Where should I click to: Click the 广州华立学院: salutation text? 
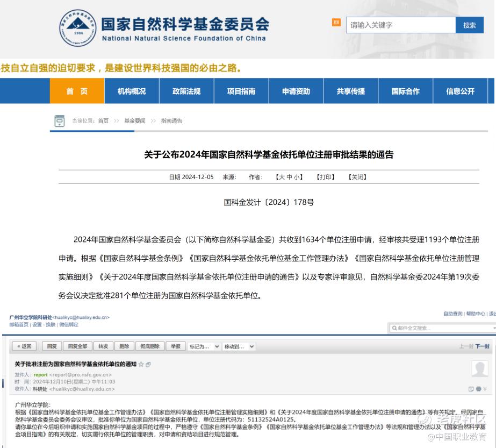[33, 405]
